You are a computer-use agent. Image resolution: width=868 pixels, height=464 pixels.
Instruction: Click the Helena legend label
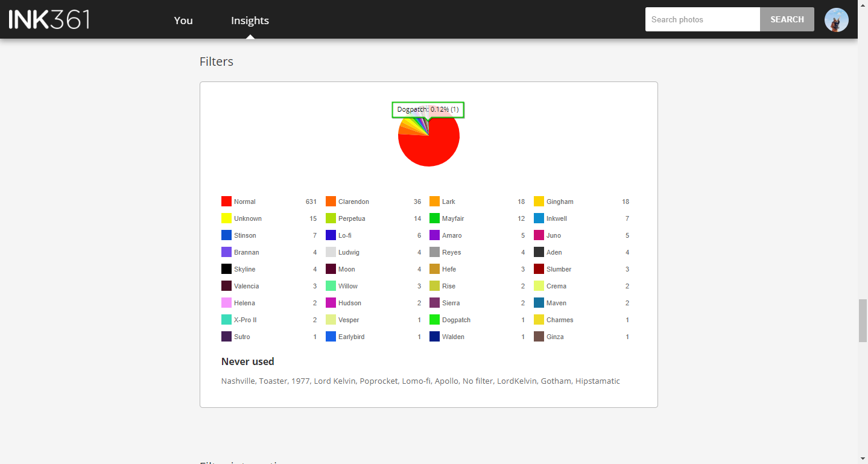coord(244,303)
